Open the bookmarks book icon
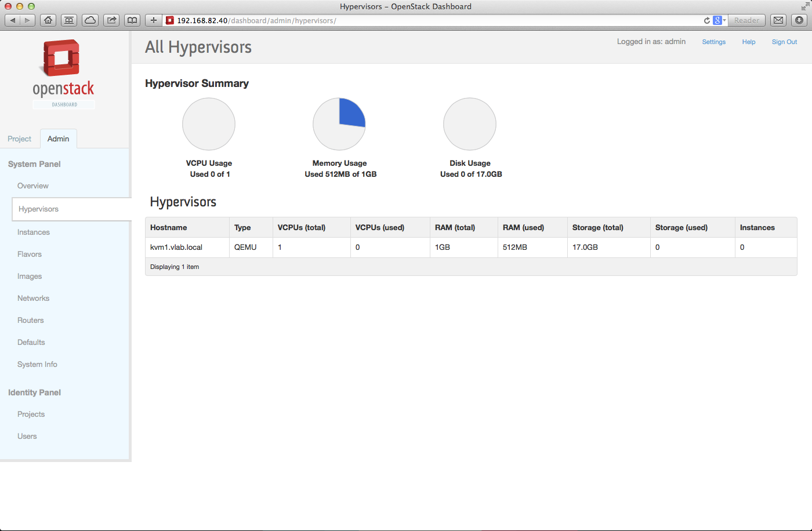Image resolution: width=812 pixels, height=531 pixels. coord(132,20)
